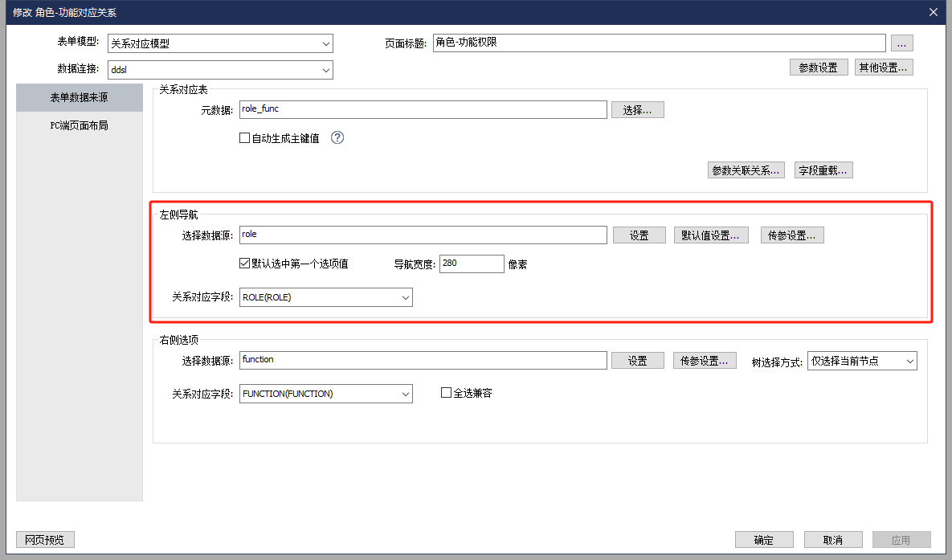Image resolution: width=952 pixels, height=560 pixels.
Task: Click the 导航宽度 input field
Action: [x=472, y=264]
